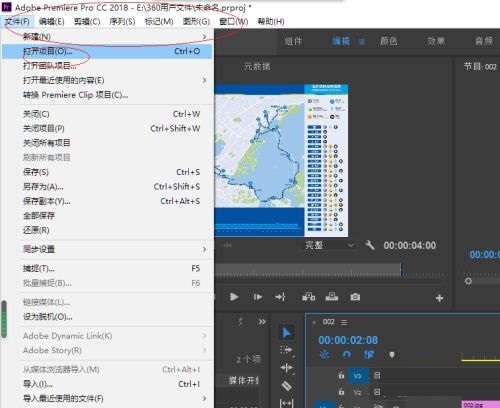The height and width of the screenshot is (408, 500).
Task: Toggle lock on the V3 track
Action: [x=341, y=376]
